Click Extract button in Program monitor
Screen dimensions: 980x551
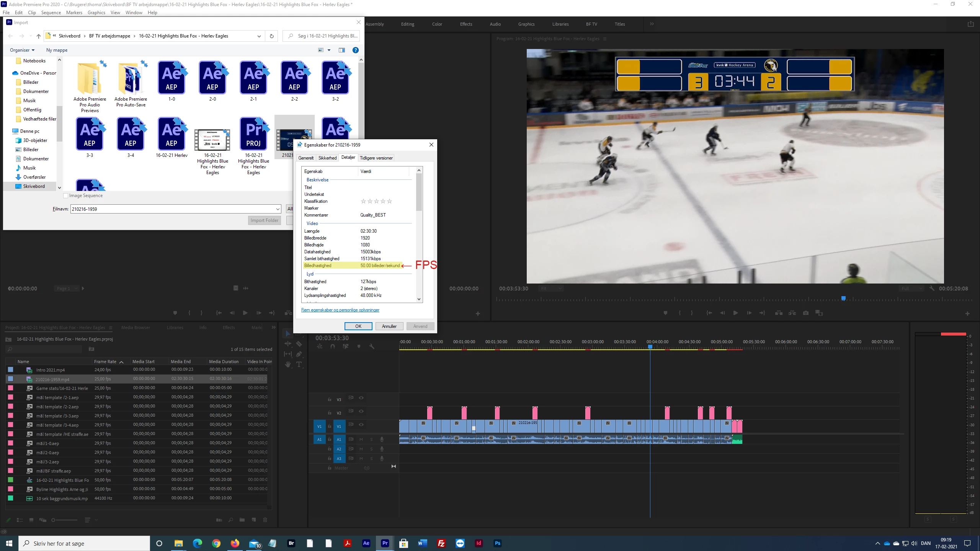click(x=792, y=313)
